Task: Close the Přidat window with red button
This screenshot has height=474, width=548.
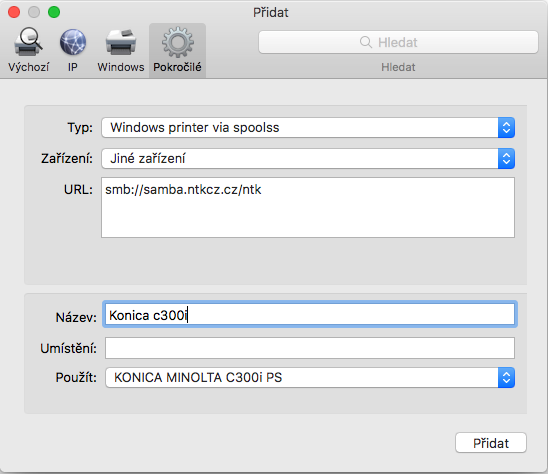Action: pos(14,12)
